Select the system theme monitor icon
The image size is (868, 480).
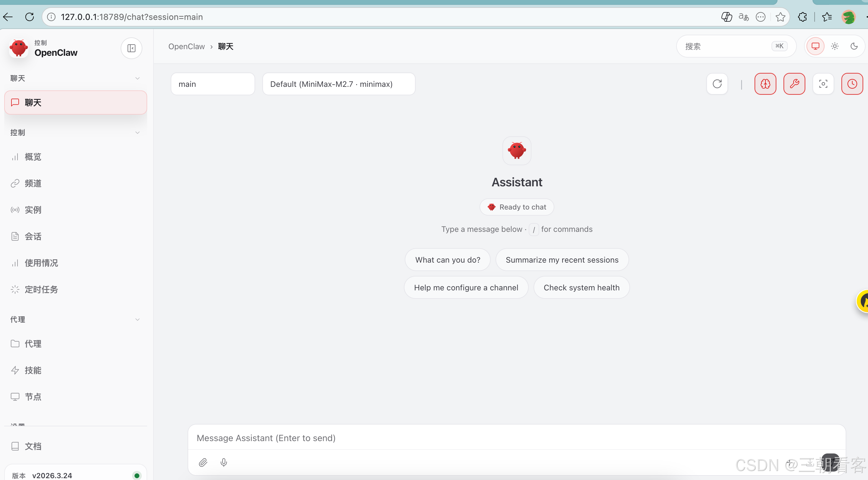click(x=815, y=46)
